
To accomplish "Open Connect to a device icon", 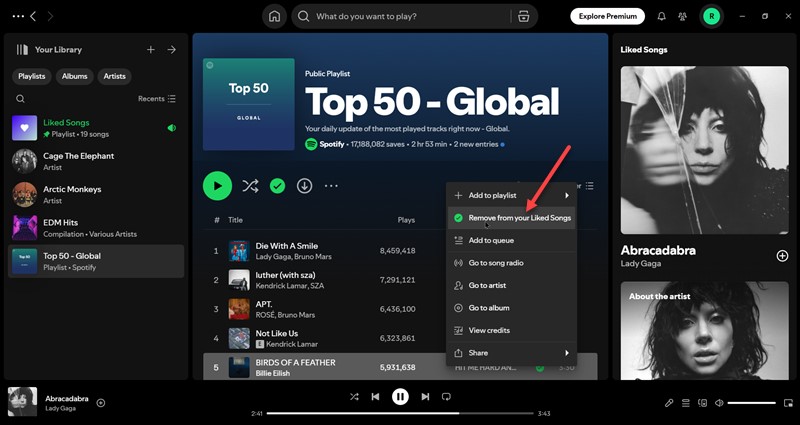I will coord(703,403).
